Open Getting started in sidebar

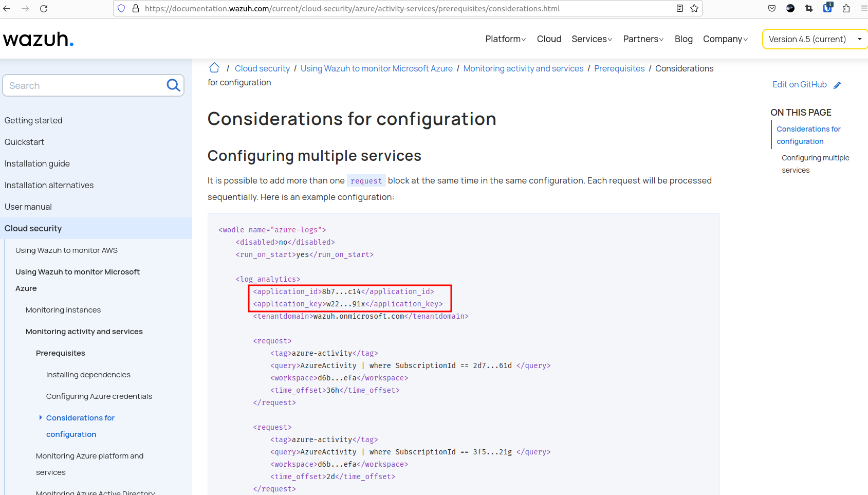pyautogui.click(x=33, y=120)
